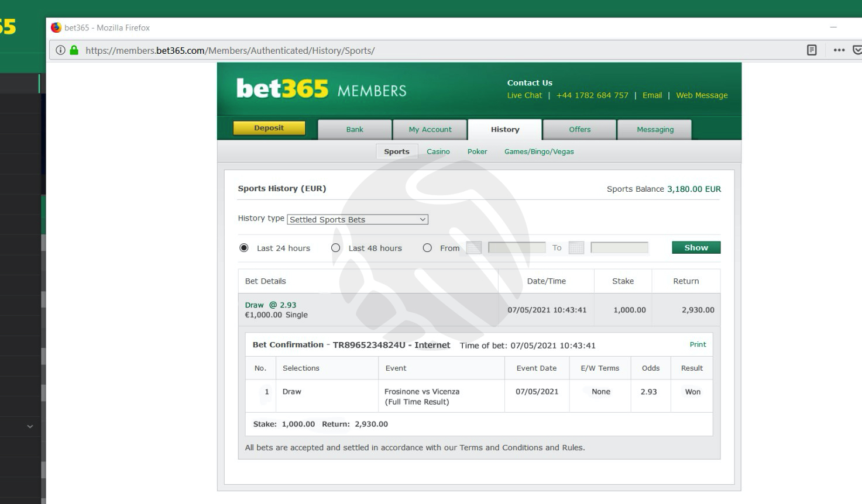This screenshot has height=504, width=862.
Task: Switch to Casino history
Action: (438, 151)
